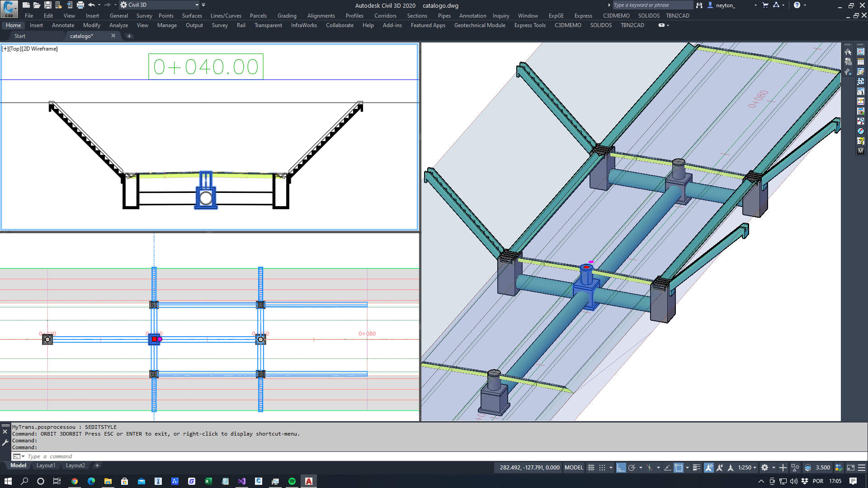Viewport: 868px width, 488px height.
Task: Toggle polar tracking in status bar
Action: click(632, 468)
